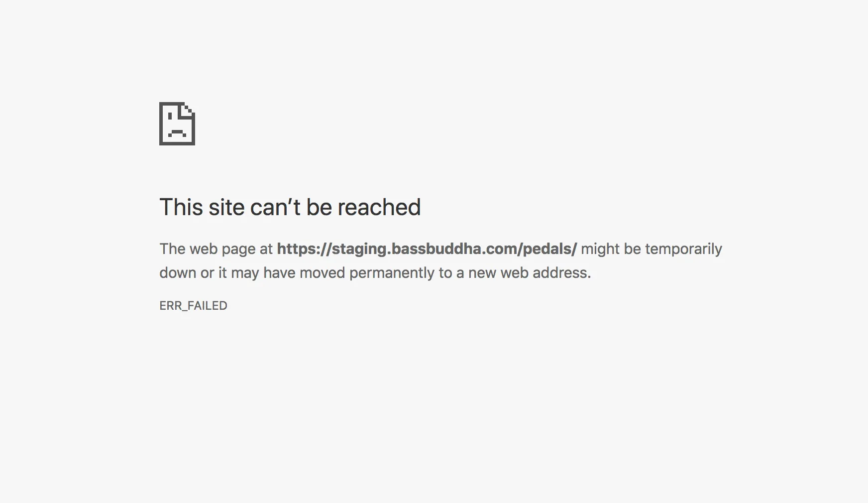The image size is (868, 503).
Task: Click the word "can't" in the heading
Action: pyautogui.click(x=275, y=207)
